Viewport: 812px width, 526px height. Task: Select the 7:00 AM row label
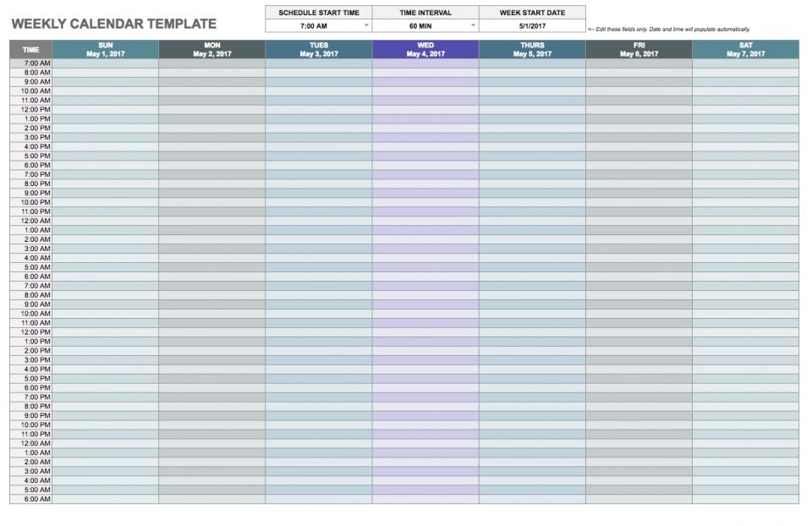36,63
